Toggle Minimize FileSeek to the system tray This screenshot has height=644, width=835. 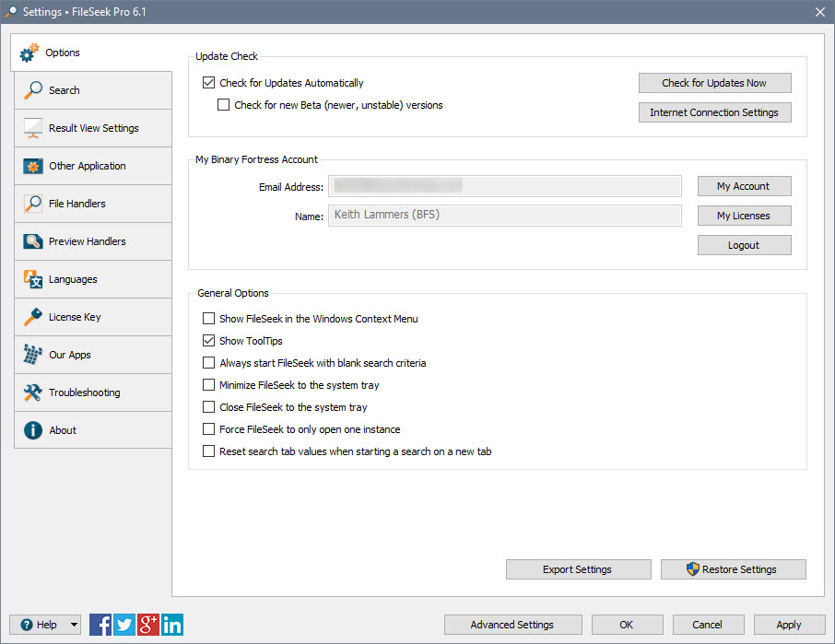(x=208, y=385)
